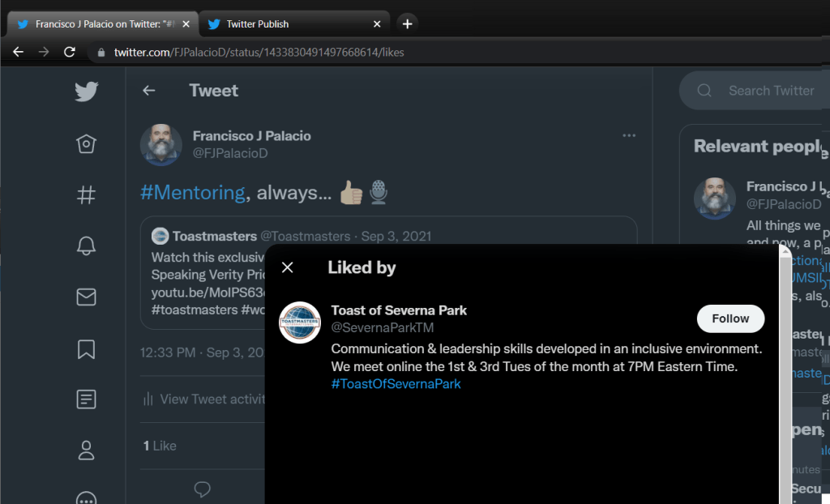Open a new browser tab
Image resolution: width=830 pixels, height=504 pixels.
(408, 24)
